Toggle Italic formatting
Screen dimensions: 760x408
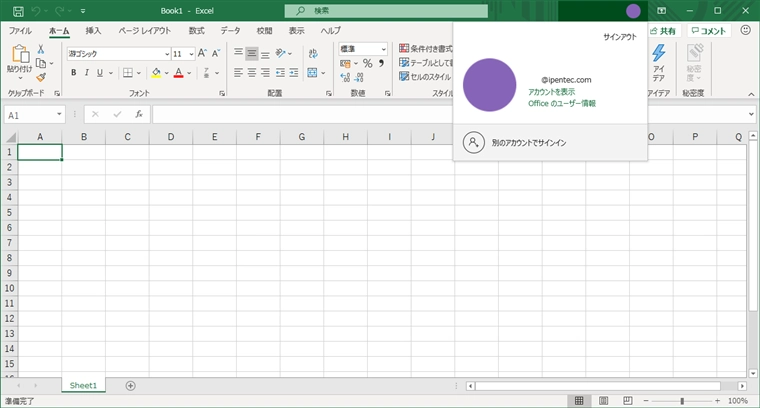[x=86, y=73]
